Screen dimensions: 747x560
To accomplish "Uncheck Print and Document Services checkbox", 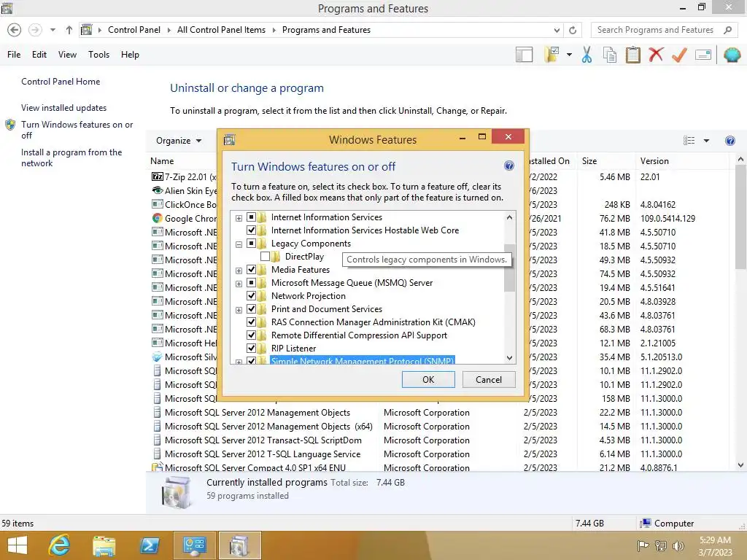I will point(252,309).
